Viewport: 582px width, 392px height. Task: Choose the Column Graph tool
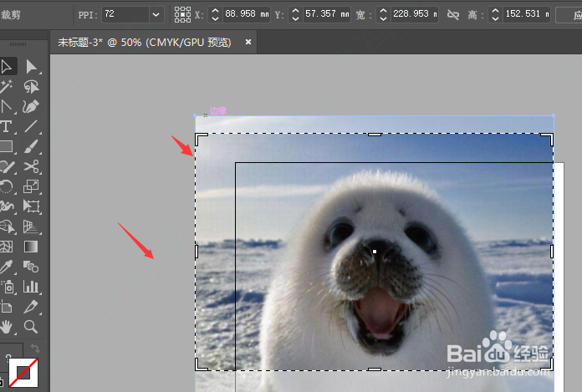click(x=31, y=287)
